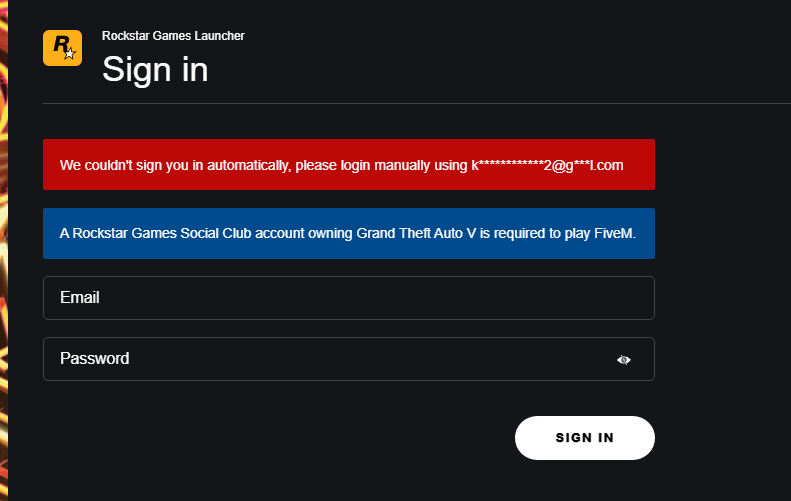The image size is (791, 501).
Task: Click the large 'Sign in' heading
Action: 155,70
